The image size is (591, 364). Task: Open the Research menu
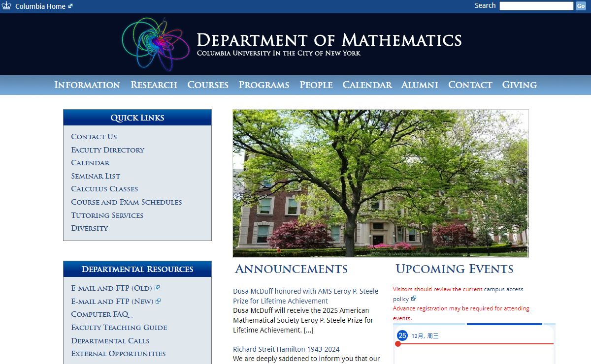(x=154, y=85)
